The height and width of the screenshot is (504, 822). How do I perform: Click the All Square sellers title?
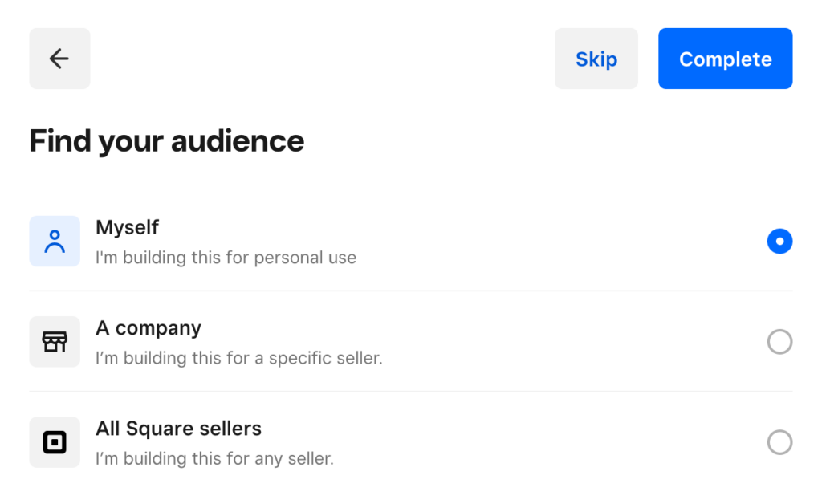[x=178, y=429]
